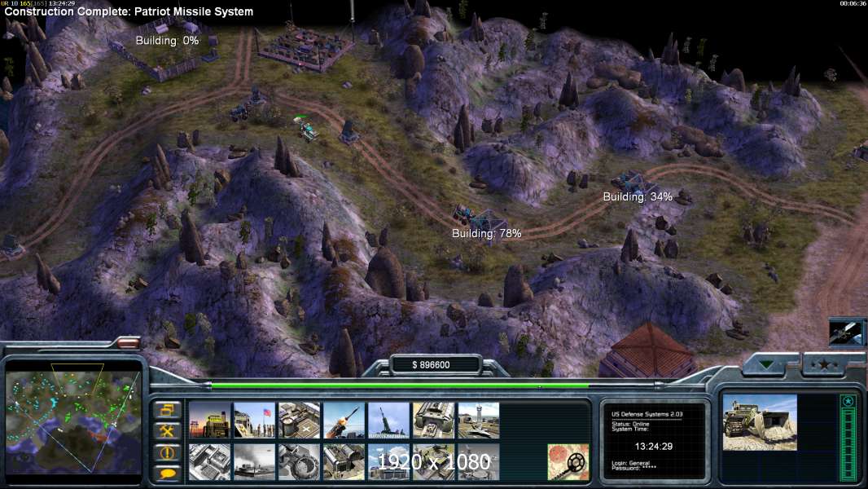Click the grayed-out ship with smoke icon
Viewport: 868px width, 489px height.
click(254, 461)
